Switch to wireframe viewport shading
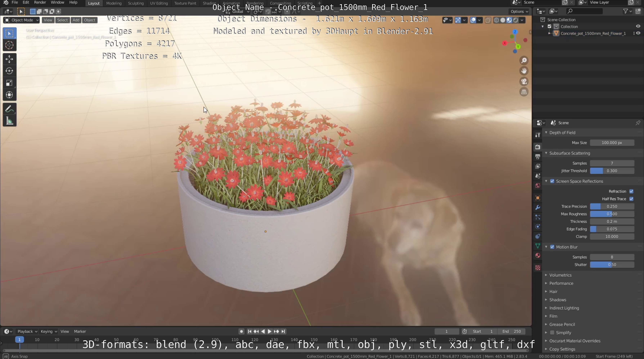The image size is (644, 359). (497, 20)
